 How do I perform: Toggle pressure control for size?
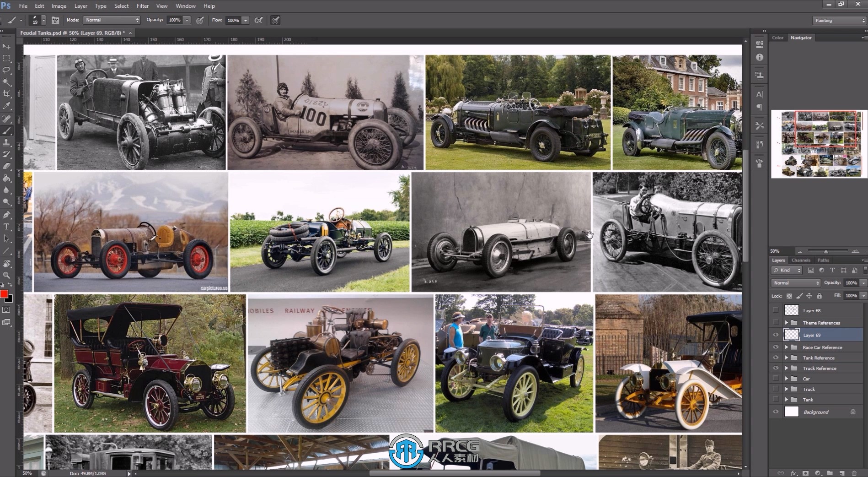[x=275, y=20]
